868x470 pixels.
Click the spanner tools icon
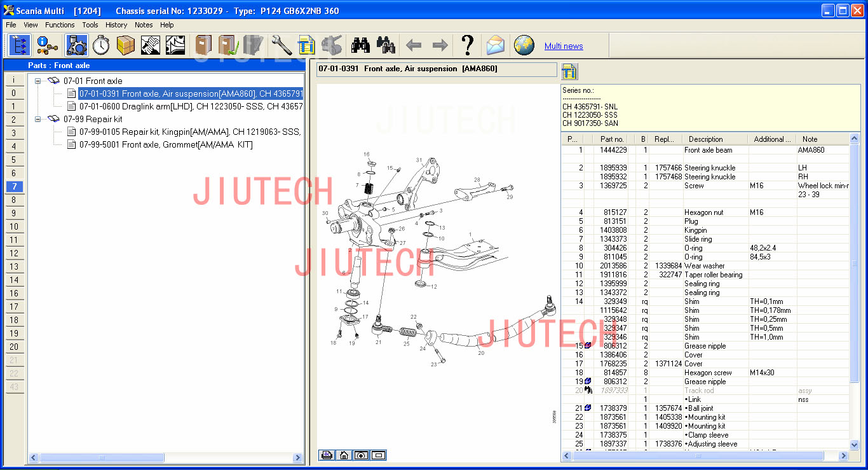(x=281, y=45)
